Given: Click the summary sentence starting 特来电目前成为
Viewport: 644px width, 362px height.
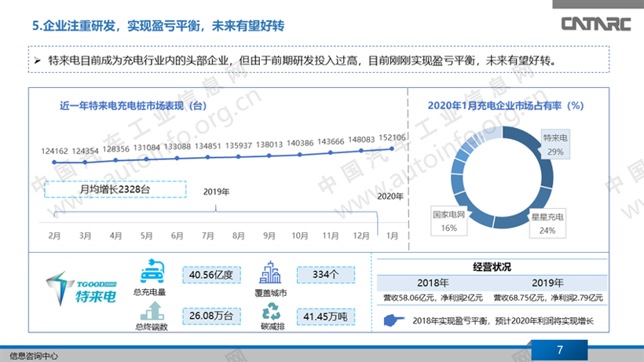Looking at the screenshot, I should coord(302,60).
